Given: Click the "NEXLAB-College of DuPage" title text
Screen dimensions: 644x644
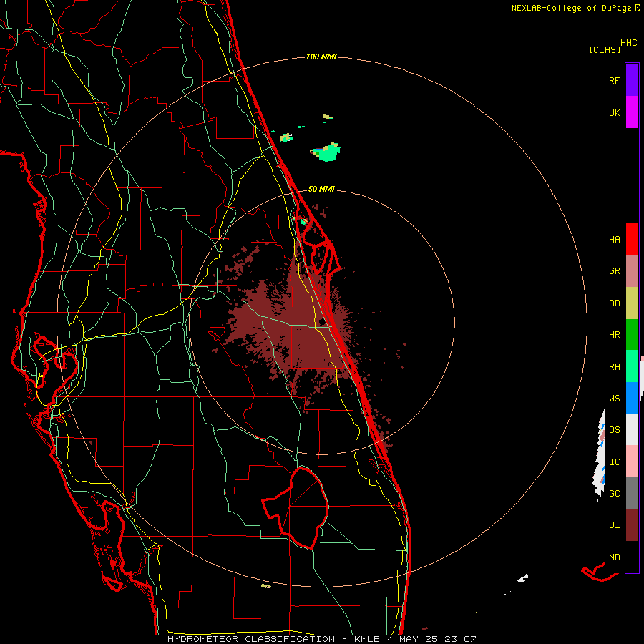Looking at the screenshot, I should pos(571,8).
